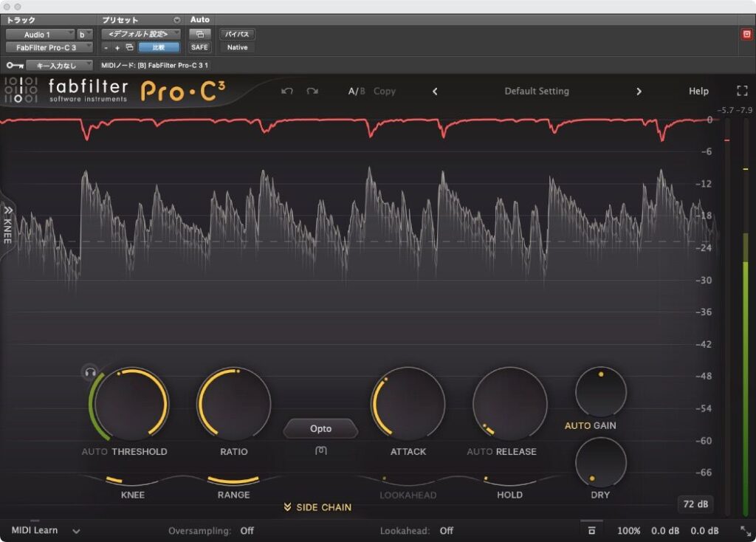This screenshot has height=542, width=756.
Task: Expand the Knee side panel
Action: 7,226
